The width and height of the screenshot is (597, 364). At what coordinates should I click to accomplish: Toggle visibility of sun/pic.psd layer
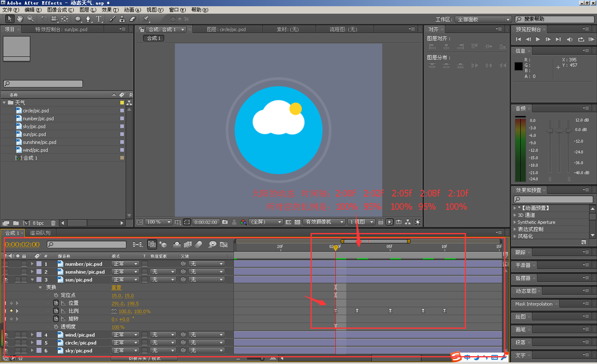pyautogui.click(x=6, y=280)
